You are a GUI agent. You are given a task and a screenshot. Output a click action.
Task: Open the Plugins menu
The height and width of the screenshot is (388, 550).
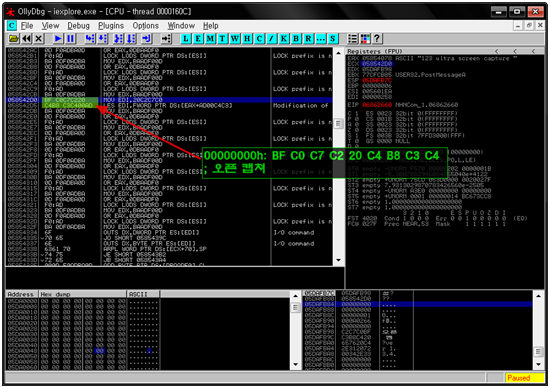(111, 26)
